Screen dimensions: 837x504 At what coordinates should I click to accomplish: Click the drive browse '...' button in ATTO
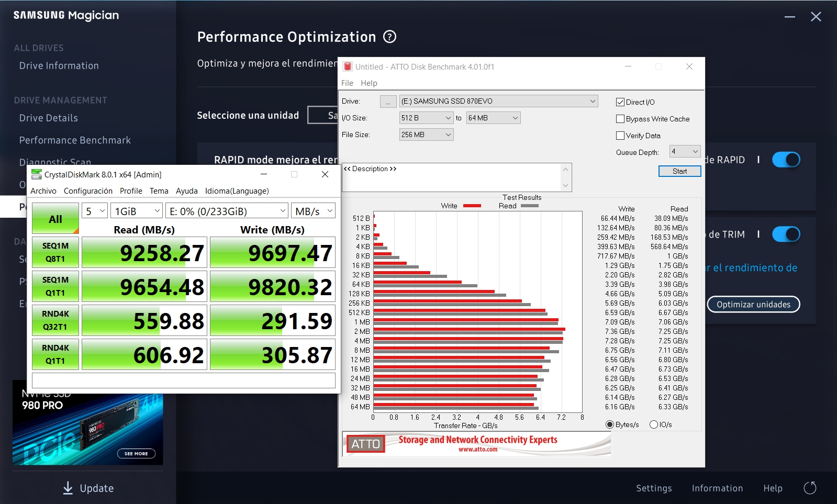pyautogui.click(x=388, y=101)
